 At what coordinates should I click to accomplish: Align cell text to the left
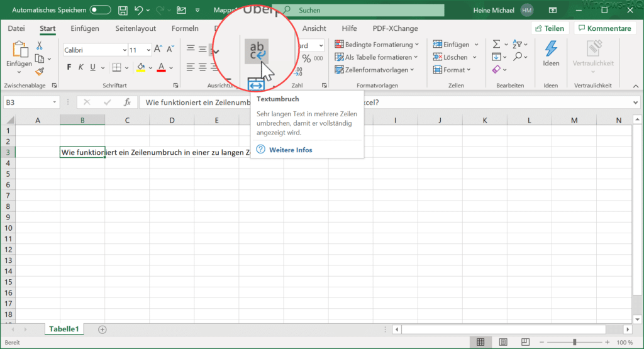coord(190,67)
